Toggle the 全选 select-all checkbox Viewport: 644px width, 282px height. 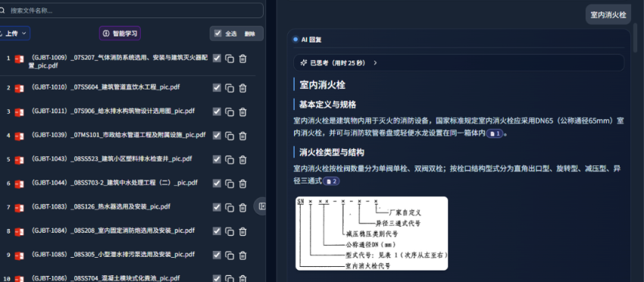tap(218, 33)
